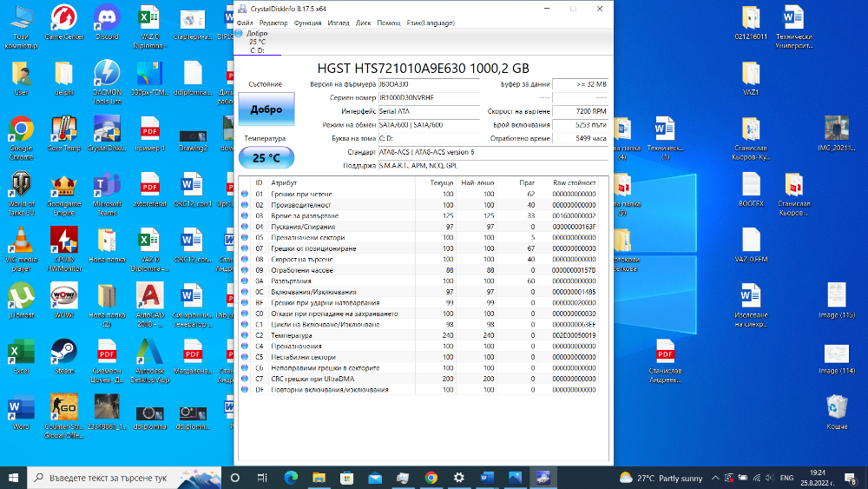Select the Температура row with ID C2

click(x=419, y=335)
